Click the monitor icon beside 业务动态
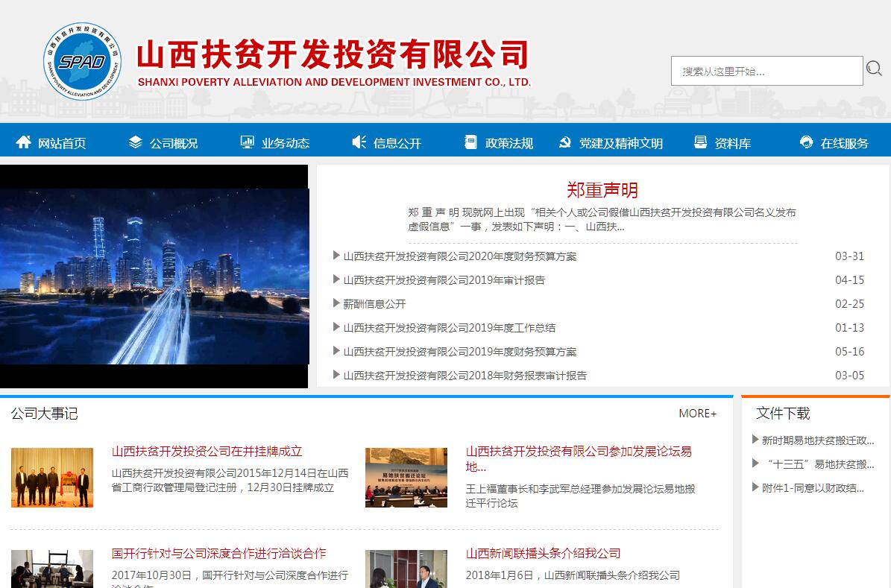Image resolution: width=891 pixels, height=588 pixels. tap(247, 142)
